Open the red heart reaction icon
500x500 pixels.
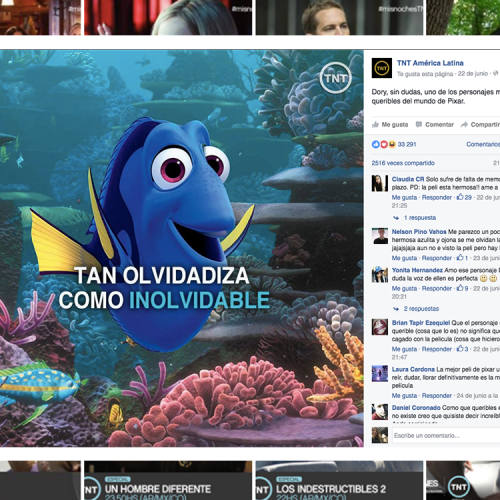[x=384, y=144]
